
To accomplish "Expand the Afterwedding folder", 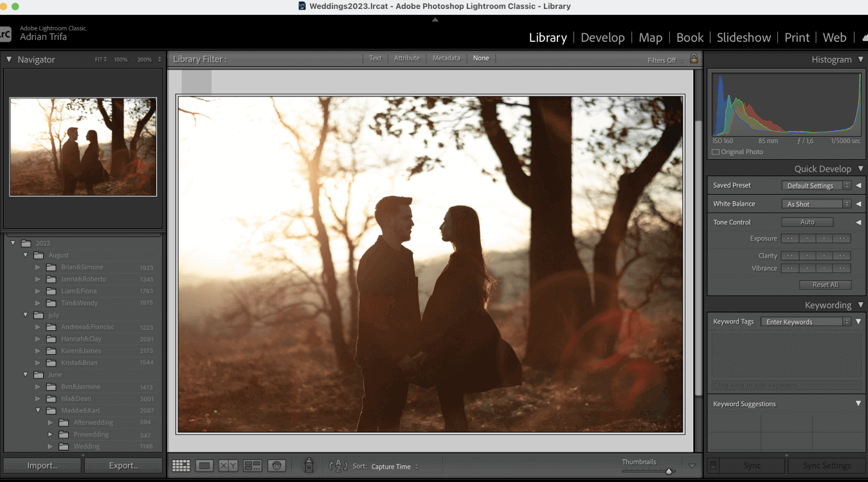I will click(50, 423).
